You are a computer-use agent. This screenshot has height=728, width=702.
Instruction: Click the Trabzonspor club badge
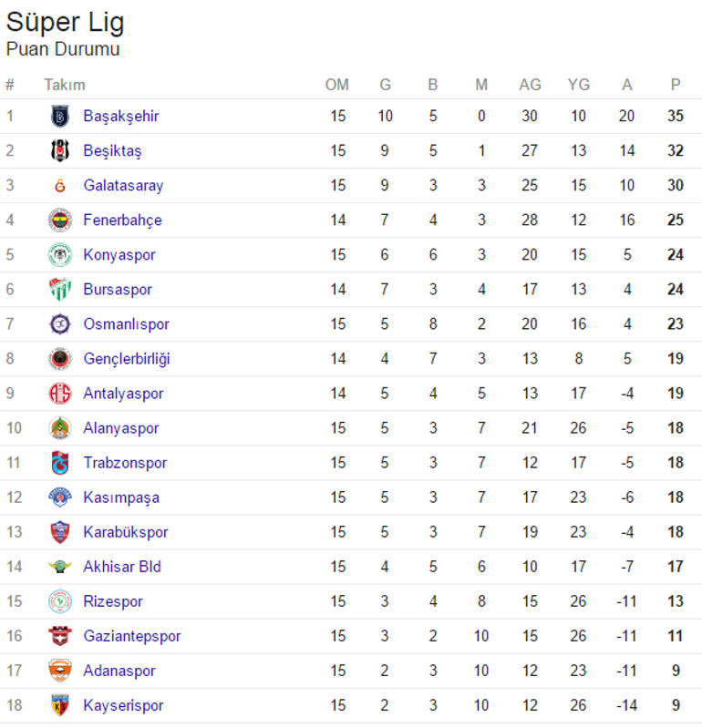coord(60,463)
